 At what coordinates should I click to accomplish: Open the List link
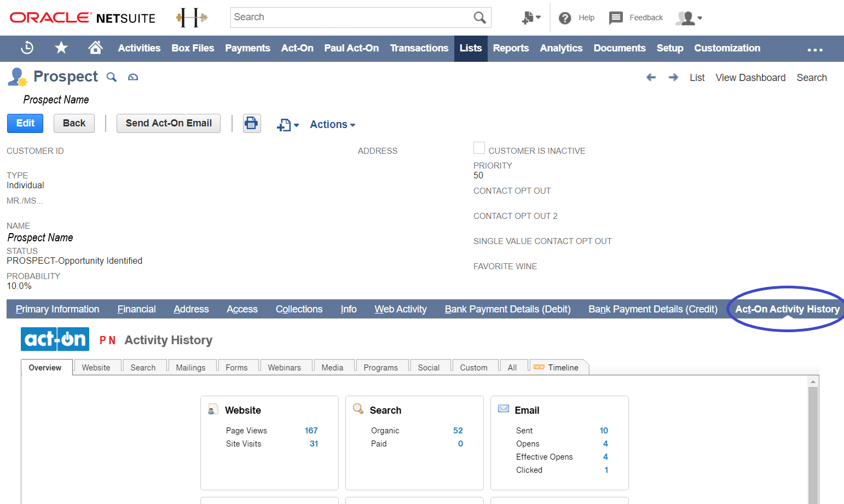point(697,78)
